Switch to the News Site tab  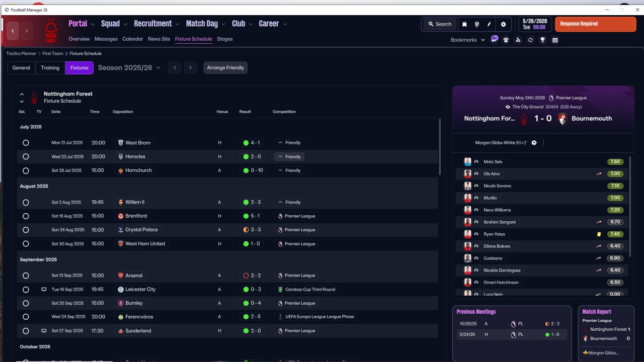coord(159,39)
